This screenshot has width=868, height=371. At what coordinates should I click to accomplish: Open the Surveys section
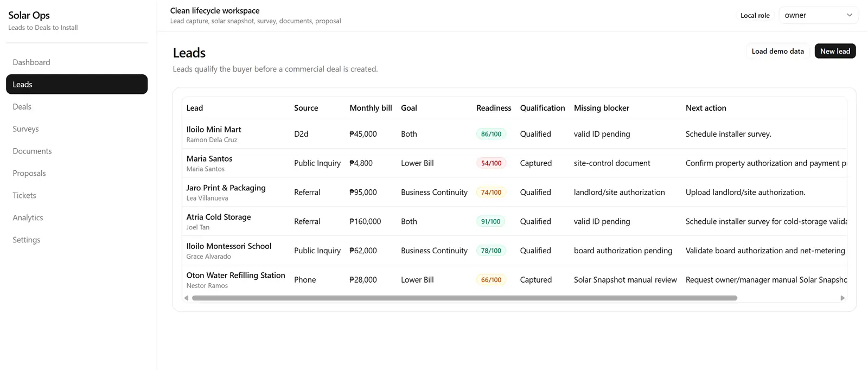tap(76, 129)
